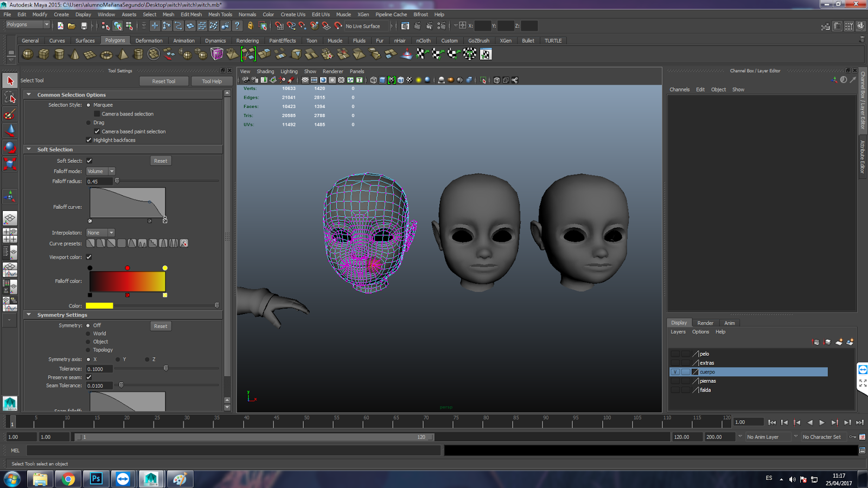868x488 pixels.
Task: Enable Camera based selection checkbox
Action: tap(97, 114)
